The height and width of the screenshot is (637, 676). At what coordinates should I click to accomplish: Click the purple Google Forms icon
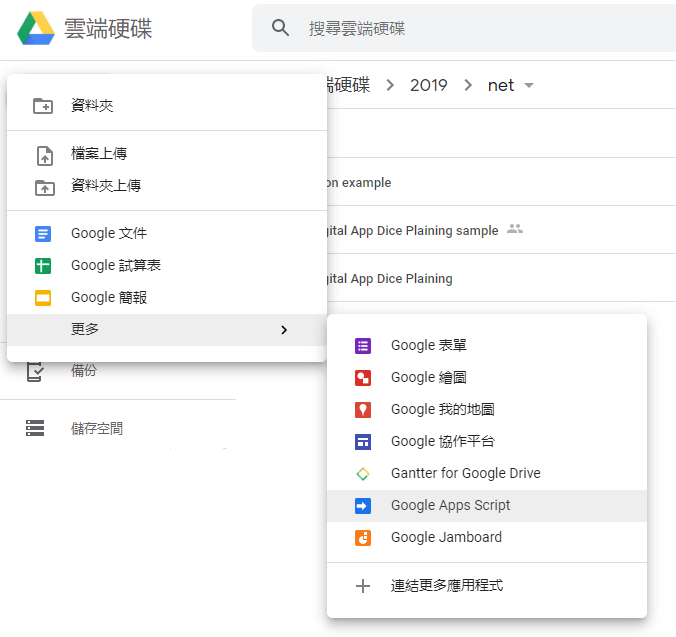click(x=363, y=346)
